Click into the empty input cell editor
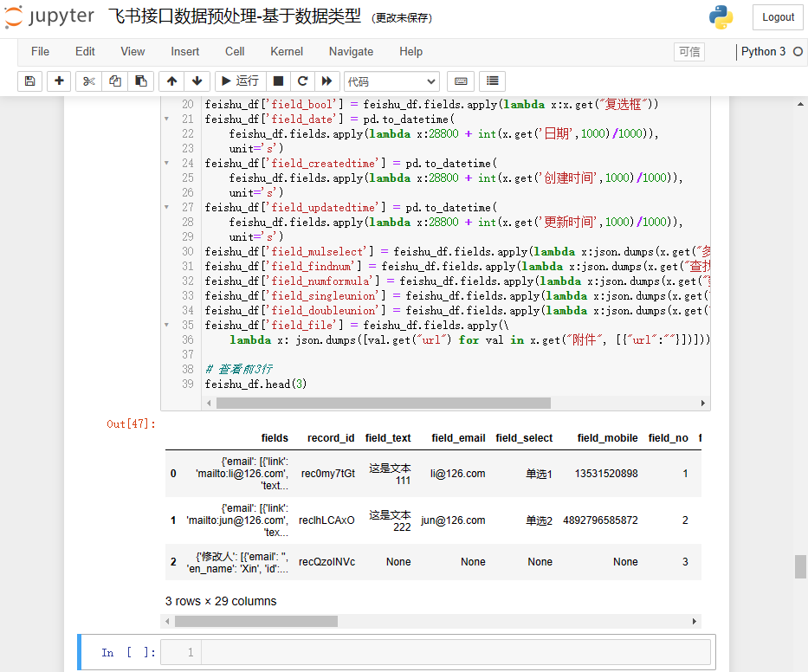Viewport: 808px width, 672px height. pos(456,652)
